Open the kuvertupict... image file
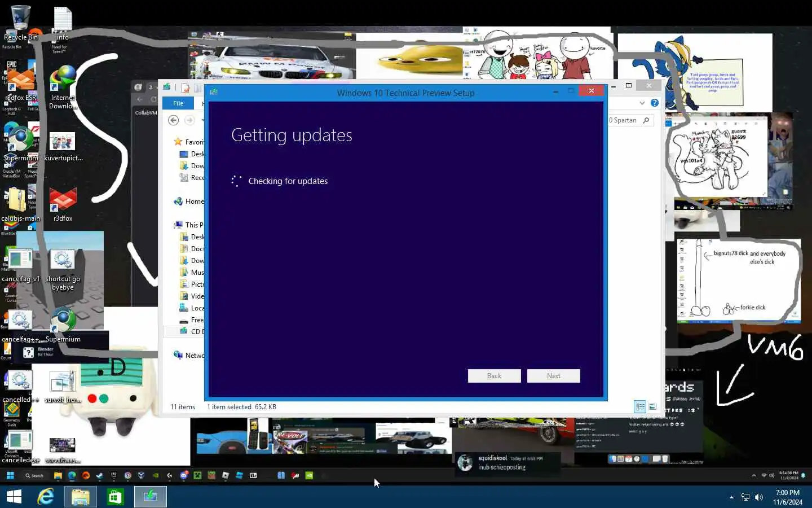This screenshot has width=812, height=508. (x=63, y=146)
